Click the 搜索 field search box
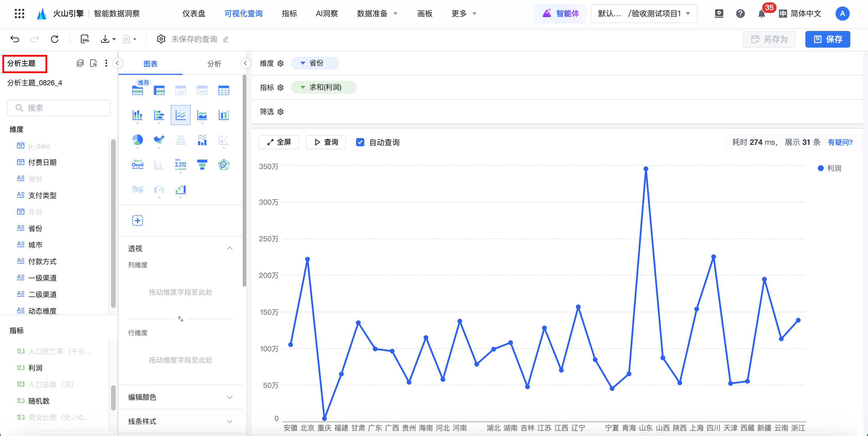868x436 pixels. coord(59,108)
